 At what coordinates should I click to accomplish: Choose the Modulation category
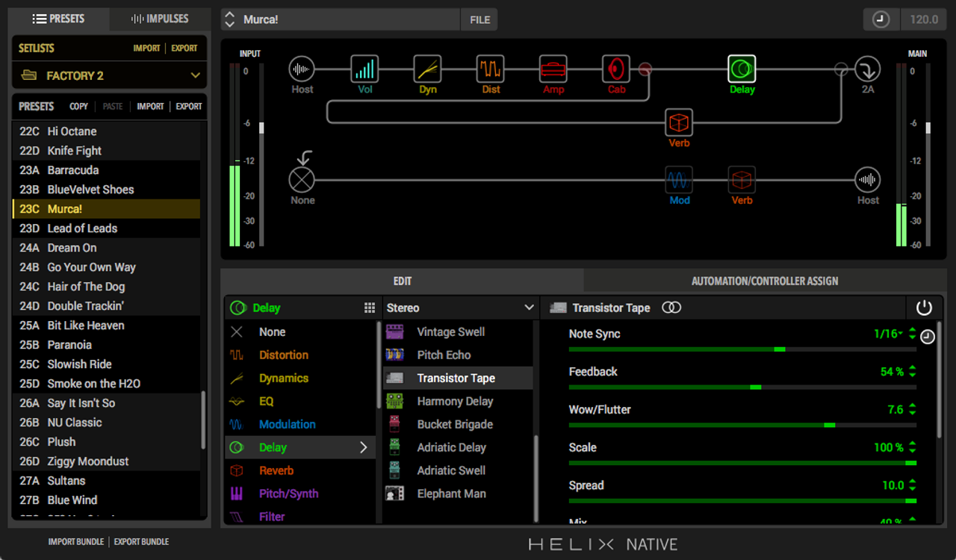300,424
